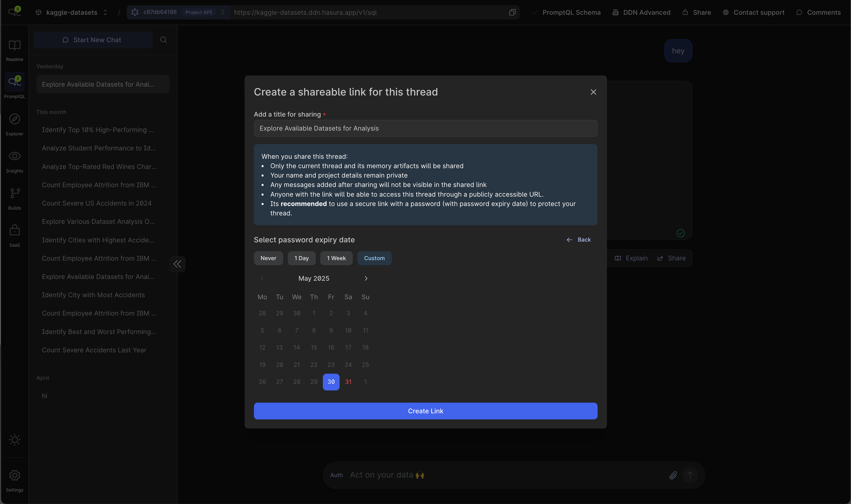Image resolution: width=851 pixels, height=504 pixels.
Task: Go to next month in calendar
Action: coord(366,278)
